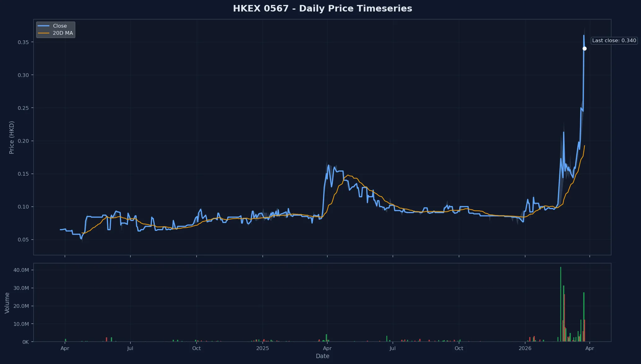Image resolution: width=641 pixels, height=364 pixels.
Task: Click the price spike peak near 0.36
Action: pos(584,36)
